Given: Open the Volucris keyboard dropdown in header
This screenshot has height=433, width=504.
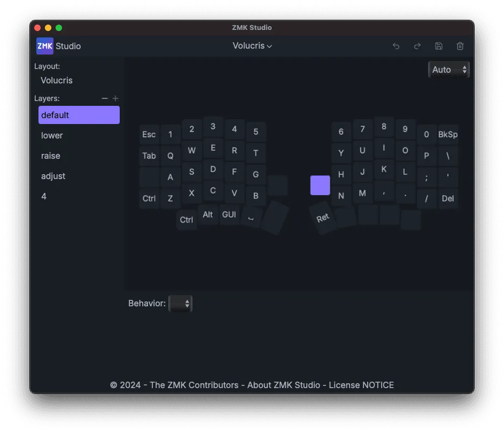Looking at the screenshot, I should [252, 46].
